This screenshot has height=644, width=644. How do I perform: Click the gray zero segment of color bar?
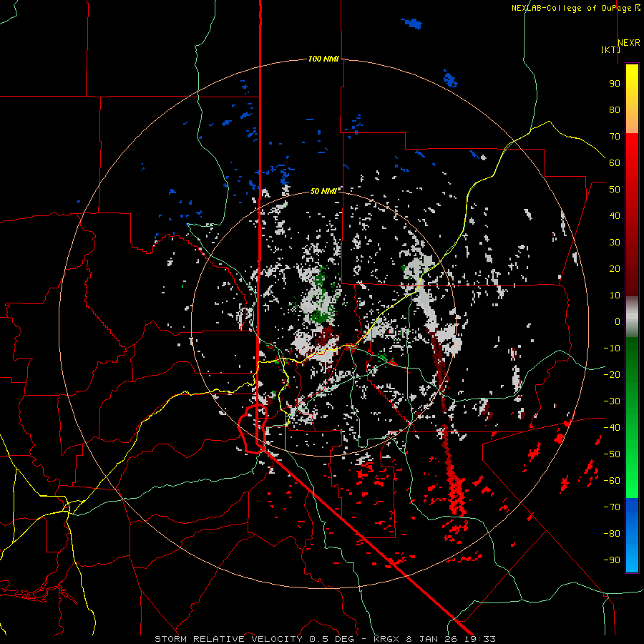pos(632,316)
